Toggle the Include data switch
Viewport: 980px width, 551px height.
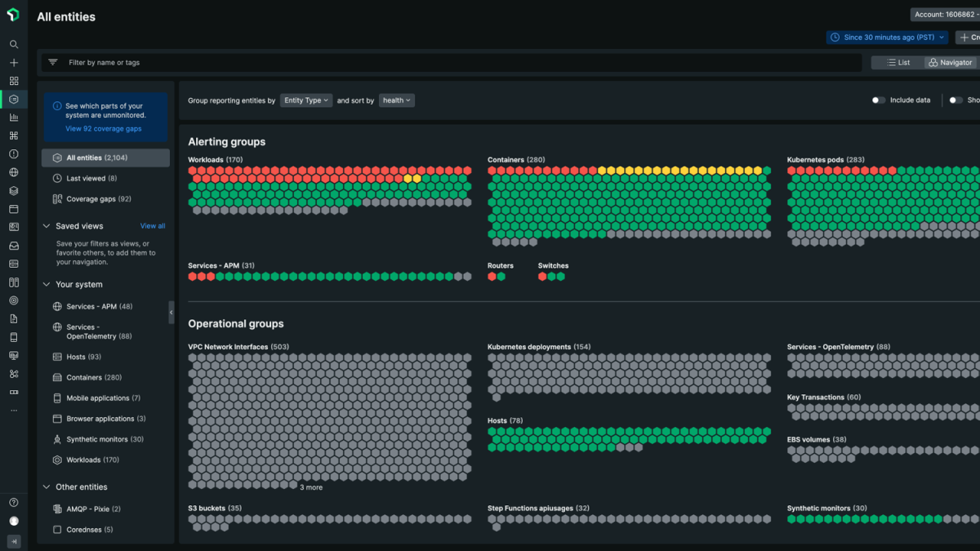[878, 100]
